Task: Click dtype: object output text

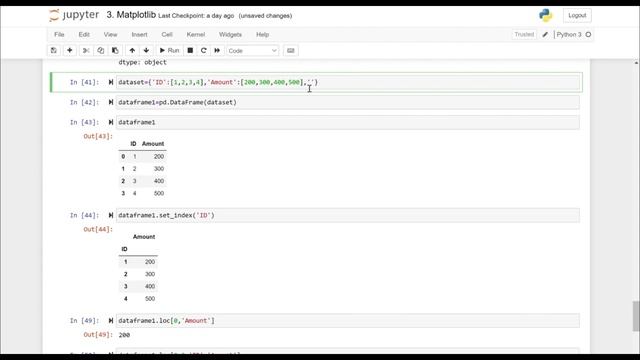Action: 142,62
